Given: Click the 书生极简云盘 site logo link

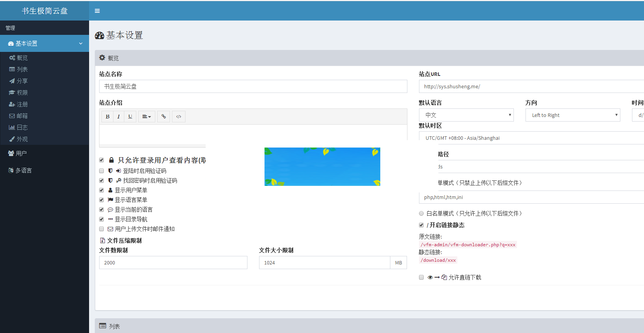Looking at the screenshot, I should [45, 11].
